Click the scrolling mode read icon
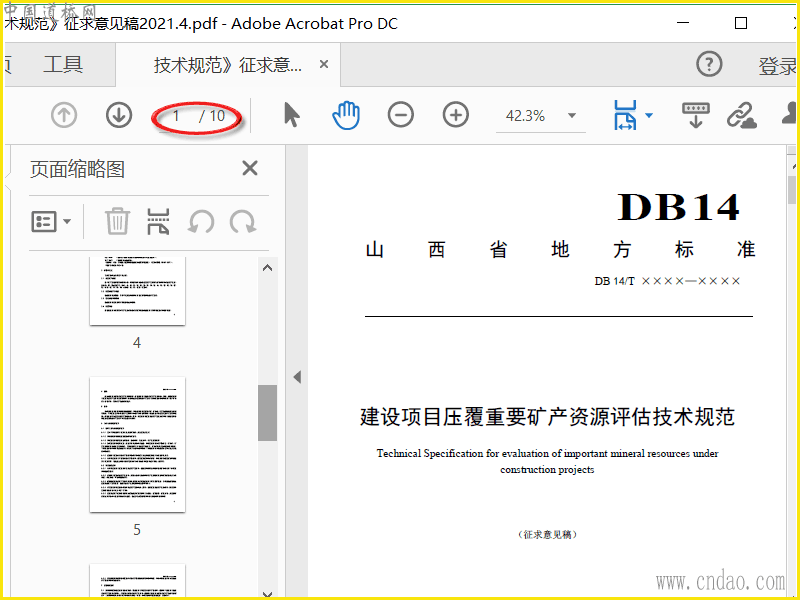The width and height of the screenshot is (800, 600). tap(696, 115)
